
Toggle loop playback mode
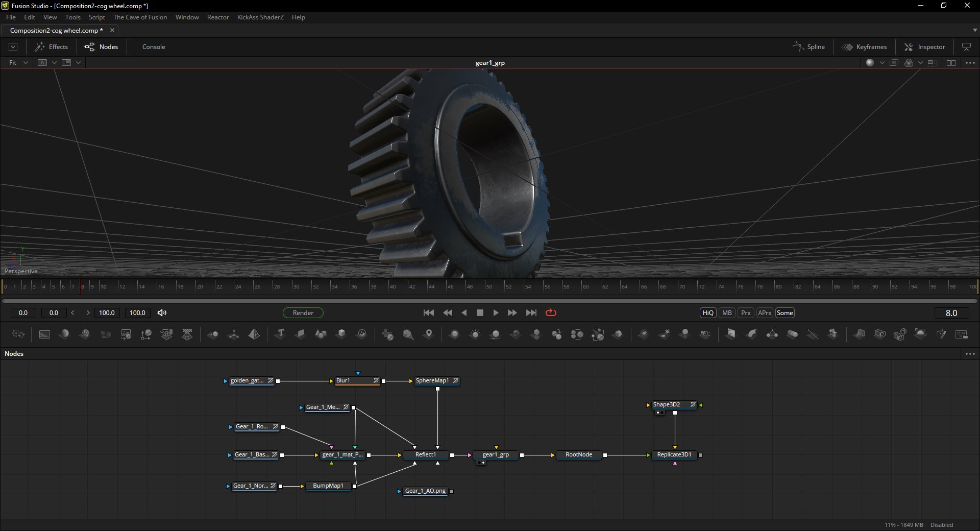(x=551, y=312)
